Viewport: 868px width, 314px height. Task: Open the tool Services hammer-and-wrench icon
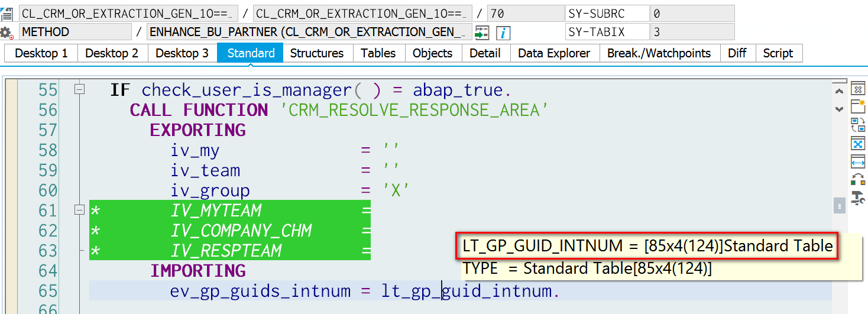pos(857,198)
